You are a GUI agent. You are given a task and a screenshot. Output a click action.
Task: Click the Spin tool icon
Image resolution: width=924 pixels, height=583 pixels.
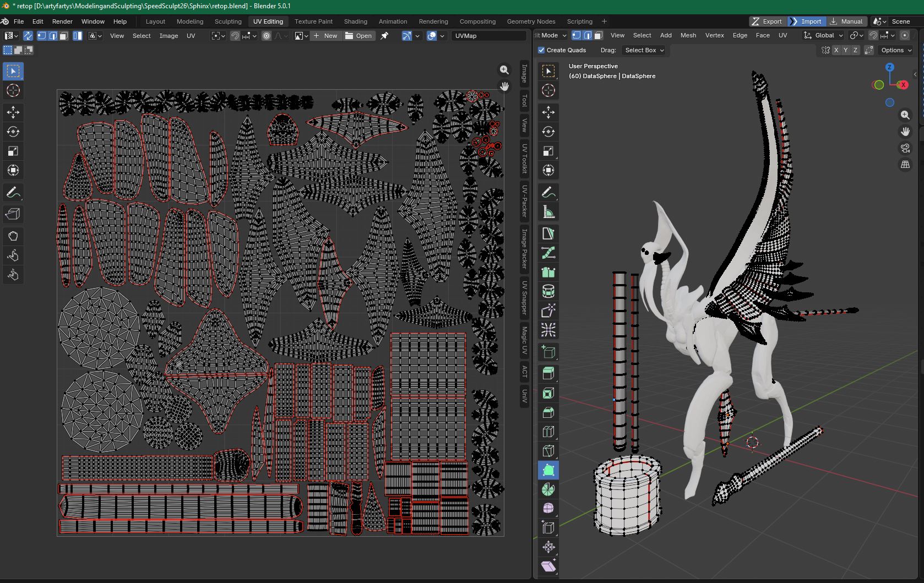coord(548,489)
